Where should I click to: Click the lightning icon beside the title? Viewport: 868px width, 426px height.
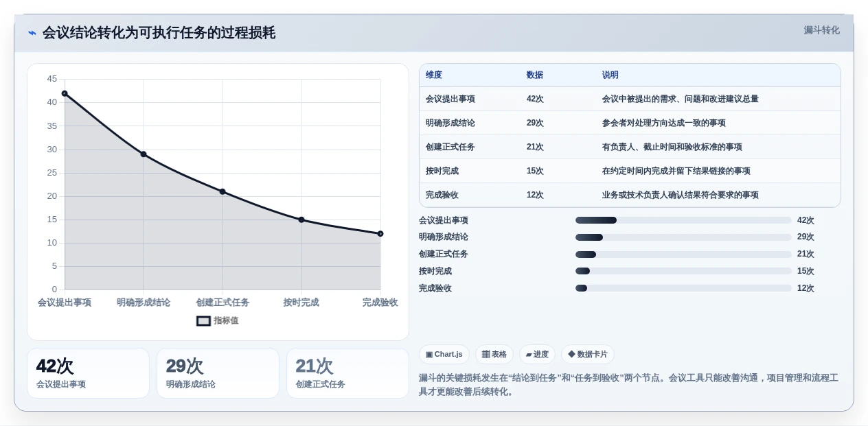(32, 33)
